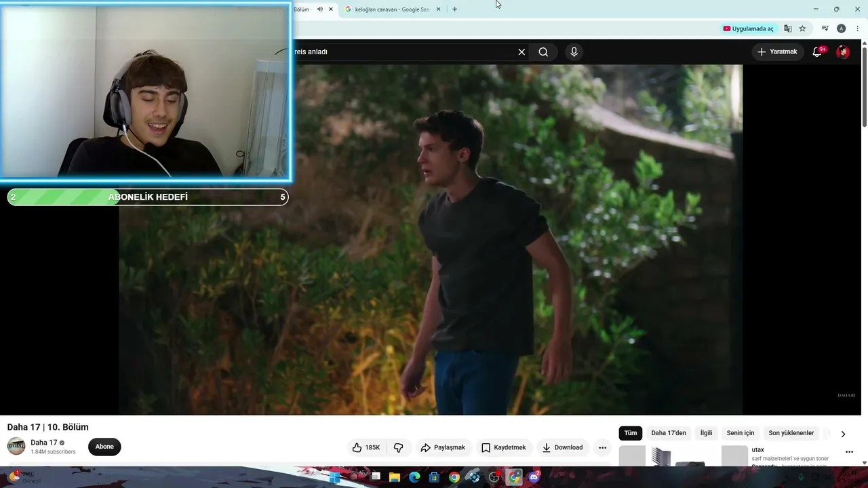The image size is (868, 488).
Task: Select the Senin için filter chip
Action: [x=741, y=433]
